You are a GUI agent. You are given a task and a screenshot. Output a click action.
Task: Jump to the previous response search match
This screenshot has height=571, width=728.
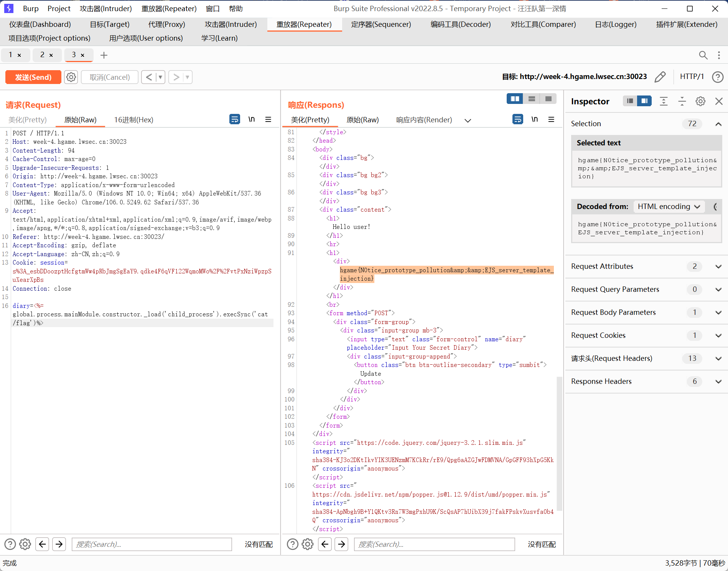click(x=325, y=544)
